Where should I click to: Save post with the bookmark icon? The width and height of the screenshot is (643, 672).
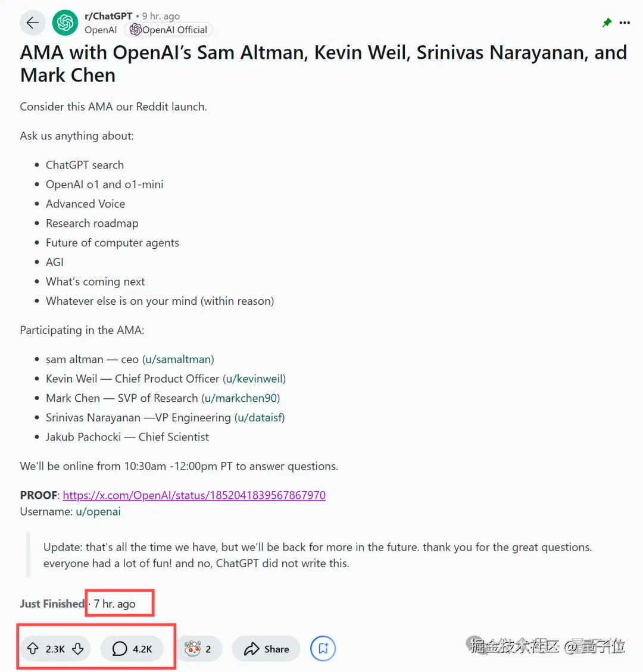323,648
